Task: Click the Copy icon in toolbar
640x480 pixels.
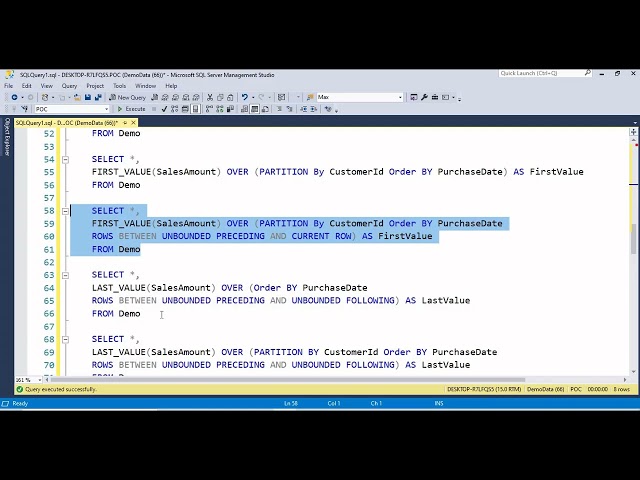Action: 220,97
